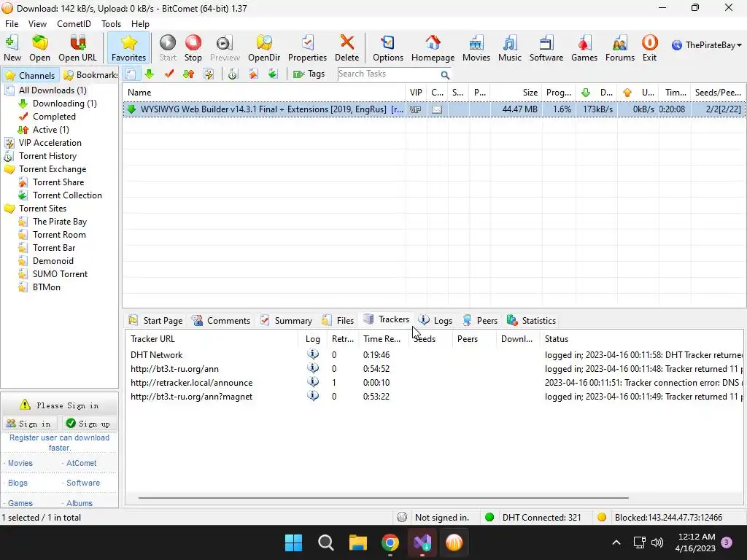Open a torrent file with the Open icon

pyautogui.click(x=39, y=48)
